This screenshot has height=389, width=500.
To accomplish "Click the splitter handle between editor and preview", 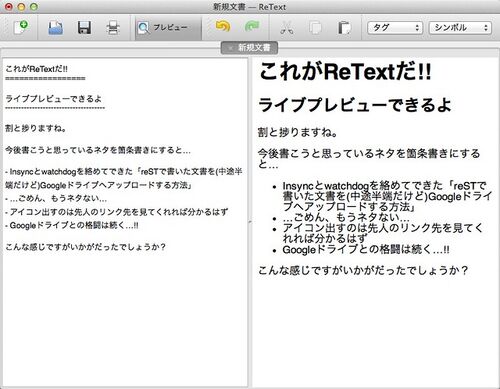I will (250, 222).
